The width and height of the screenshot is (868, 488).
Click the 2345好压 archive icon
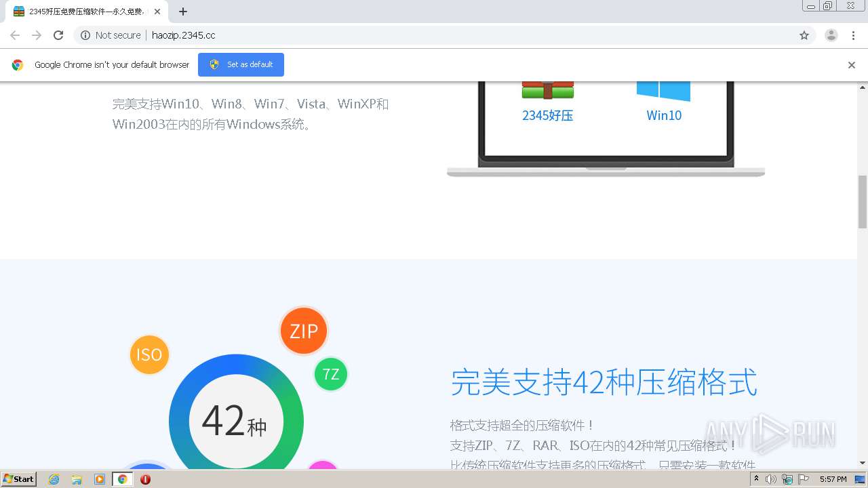coord(548,90)
